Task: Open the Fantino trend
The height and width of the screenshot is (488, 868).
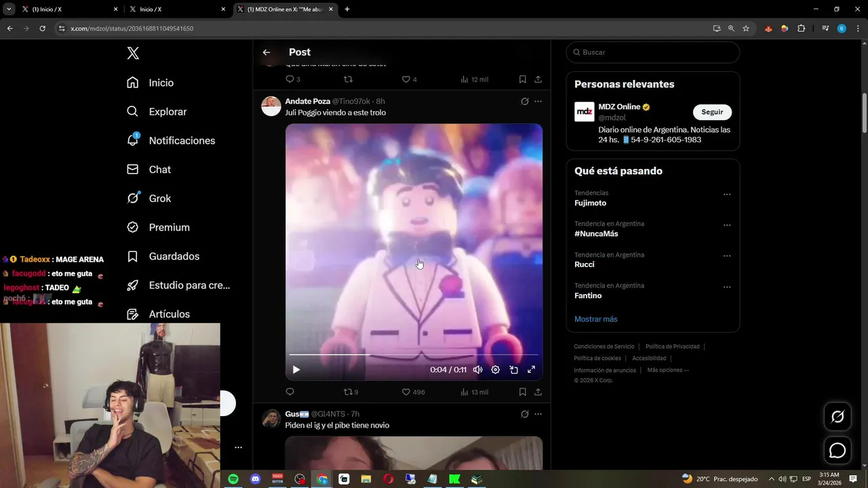Action: click(588, 296)
